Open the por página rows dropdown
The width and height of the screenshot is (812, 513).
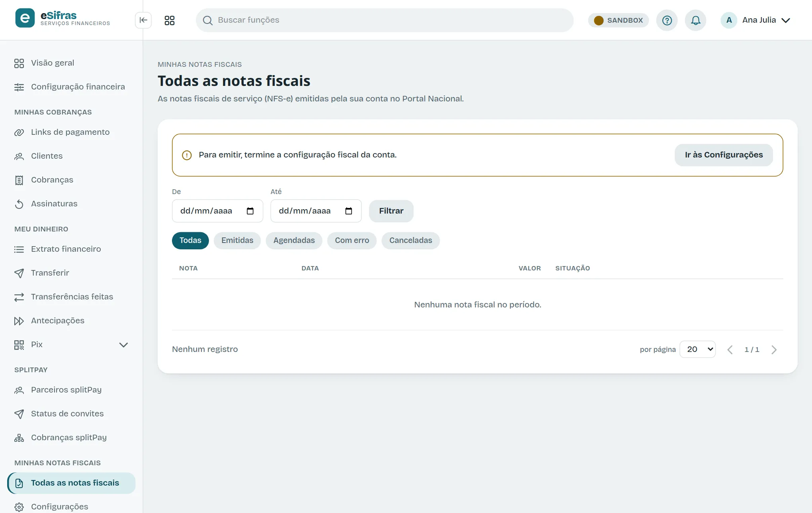pos(698,349)
